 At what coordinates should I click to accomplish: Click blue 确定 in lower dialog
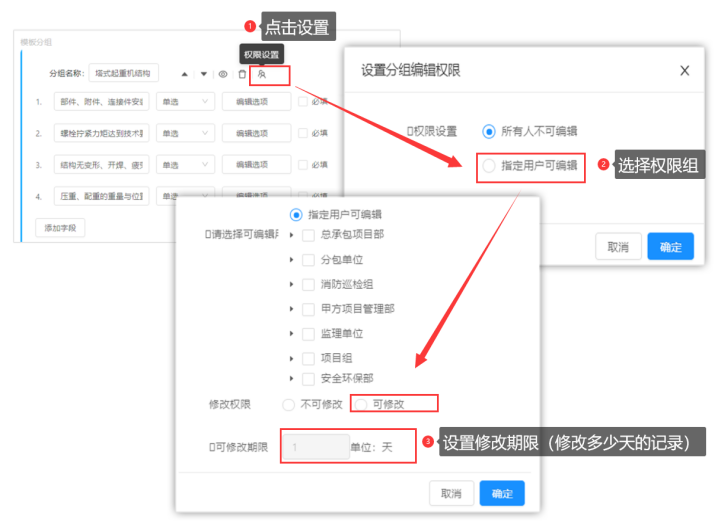tap(502, 493)
